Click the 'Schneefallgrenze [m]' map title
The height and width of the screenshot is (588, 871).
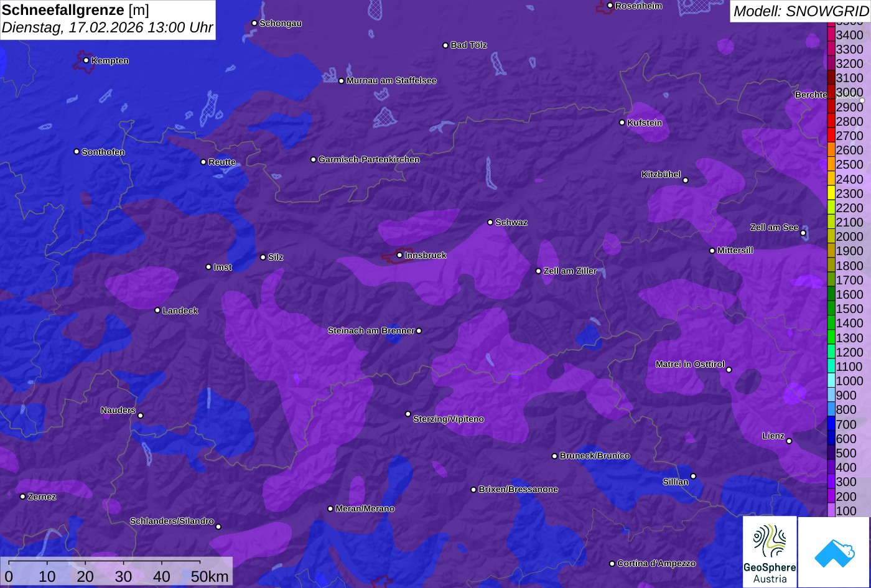[75, 10]
